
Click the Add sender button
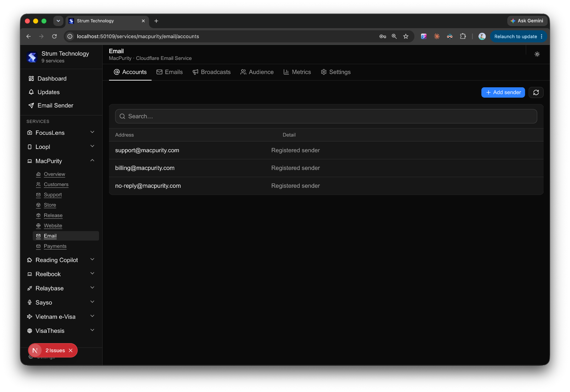pos(503,93)
